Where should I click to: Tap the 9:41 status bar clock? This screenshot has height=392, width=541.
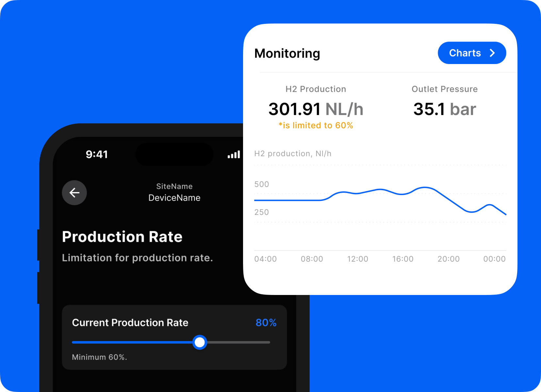(x=97, y=155)
